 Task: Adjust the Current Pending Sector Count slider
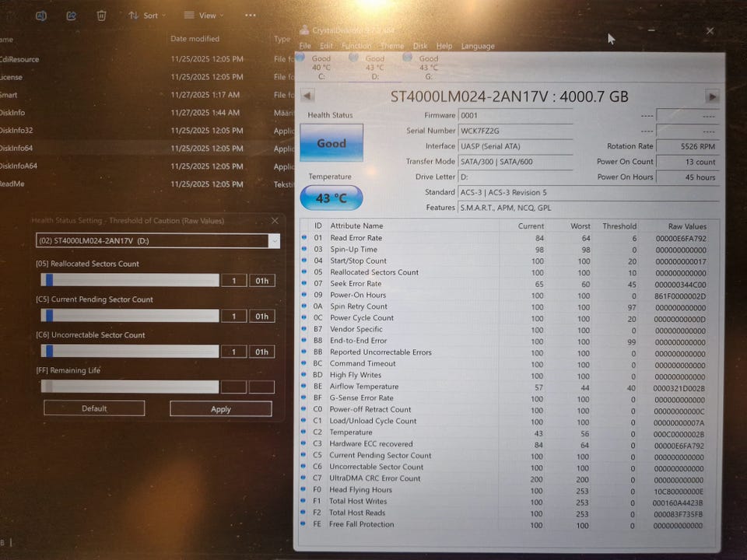pos(130,316)
